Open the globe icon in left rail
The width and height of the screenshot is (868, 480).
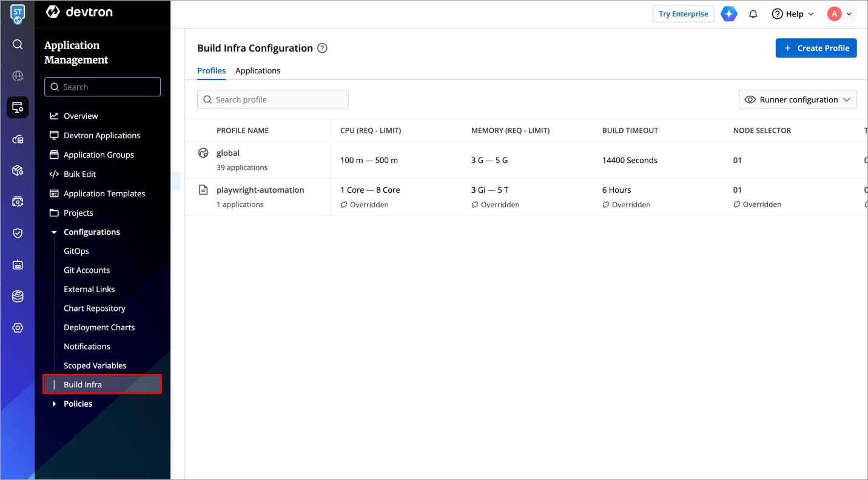(x=18, y=76)
